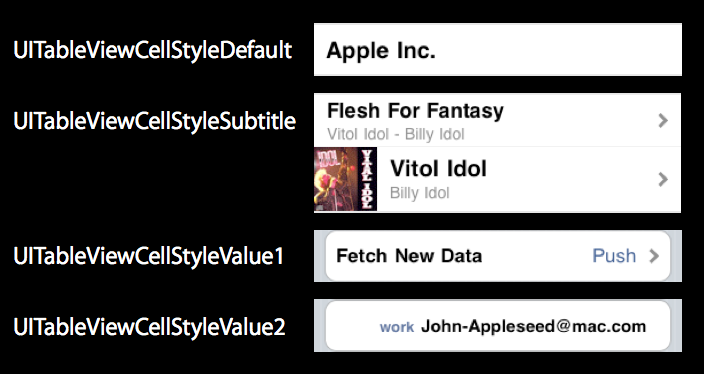The image size is (704, 374).
Task: Click the gray Billy Idol subtitle
Action: pyautogui.click(x=419, y=193)
